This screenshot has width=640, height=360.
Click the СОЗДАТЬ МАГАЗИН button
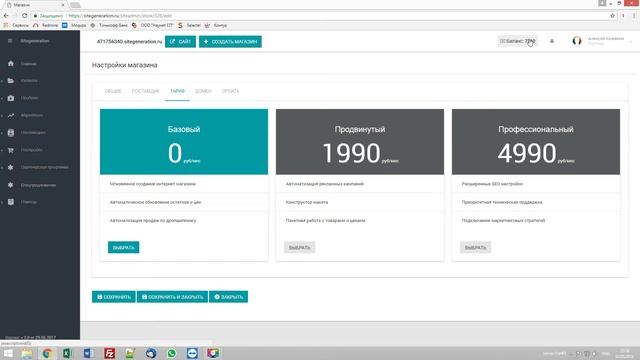click(x=230, y=42)
